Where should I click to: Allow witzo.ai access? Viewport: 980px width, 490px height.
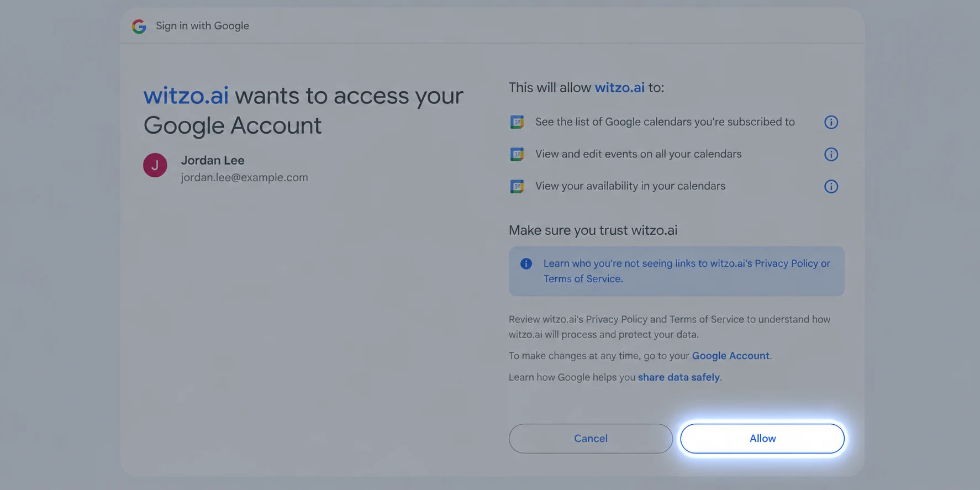[x=762, y=439]
